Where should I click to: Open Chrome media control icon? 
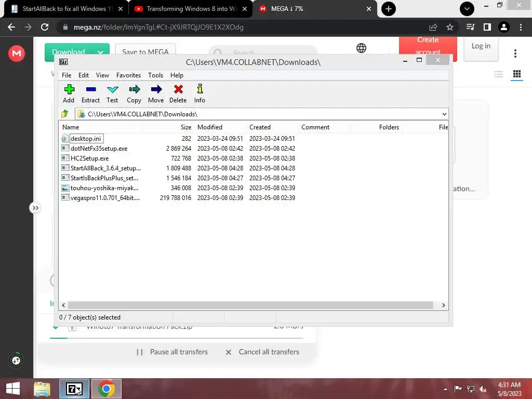(x=470, y=27)
